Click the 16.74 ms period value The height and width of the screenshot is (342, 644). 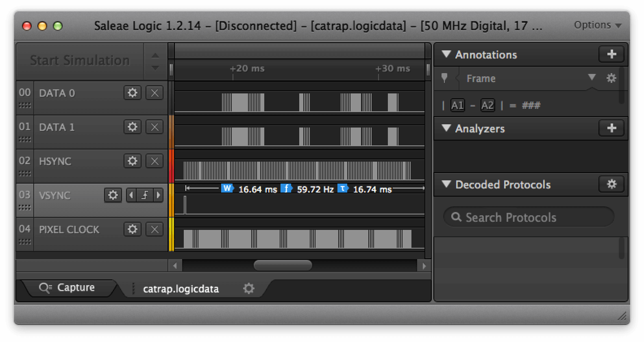(x=372, y=189)
